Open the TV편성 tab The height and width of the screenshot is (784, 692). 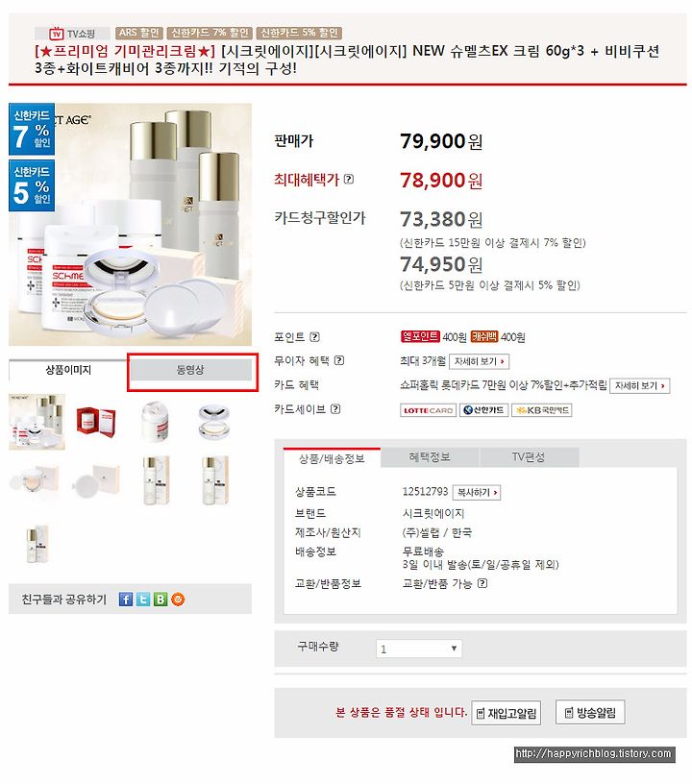click(529, 457)
